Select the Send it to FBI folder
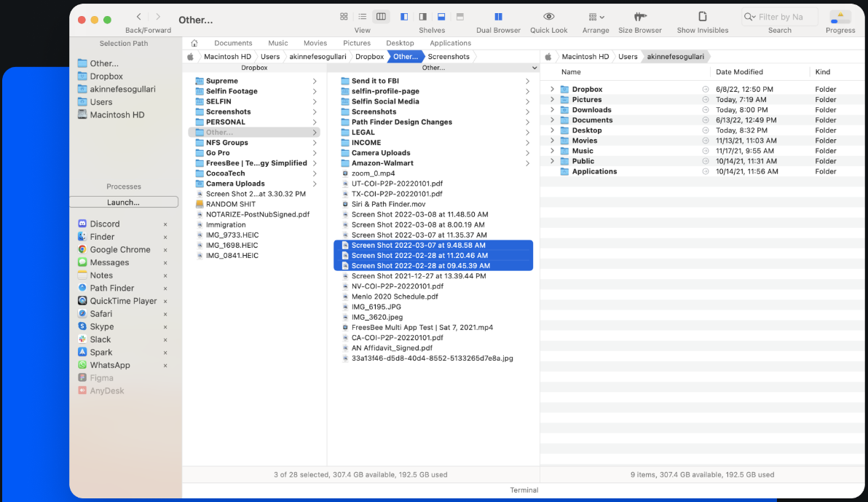Image resolution: width=868 pixels, height=502 pixels. [x=375, y=81]
